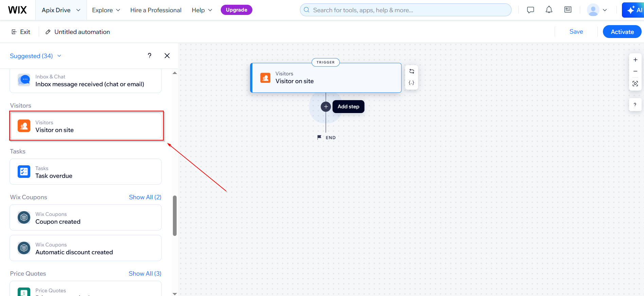Screen dimensions: 644x296
Task: Open the Explore menu
Action: tap(106, 10)
